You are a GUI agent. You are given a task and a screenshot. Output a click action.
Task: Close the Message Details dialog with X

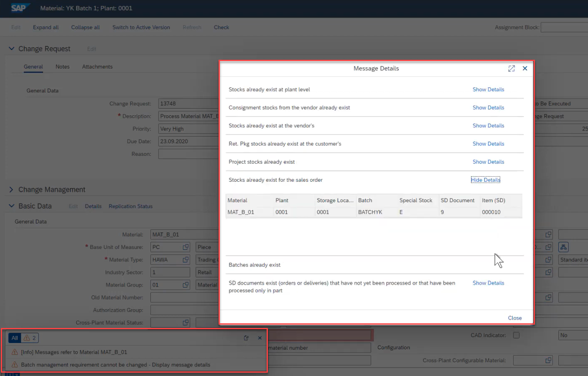525,69
